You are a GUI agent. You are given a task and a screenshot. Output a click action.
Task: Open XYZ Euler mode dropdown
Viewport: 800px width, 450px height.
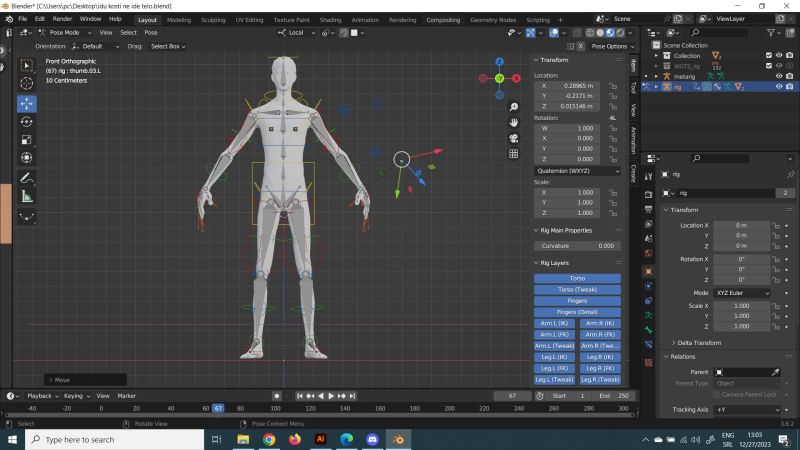coord(742,293)
